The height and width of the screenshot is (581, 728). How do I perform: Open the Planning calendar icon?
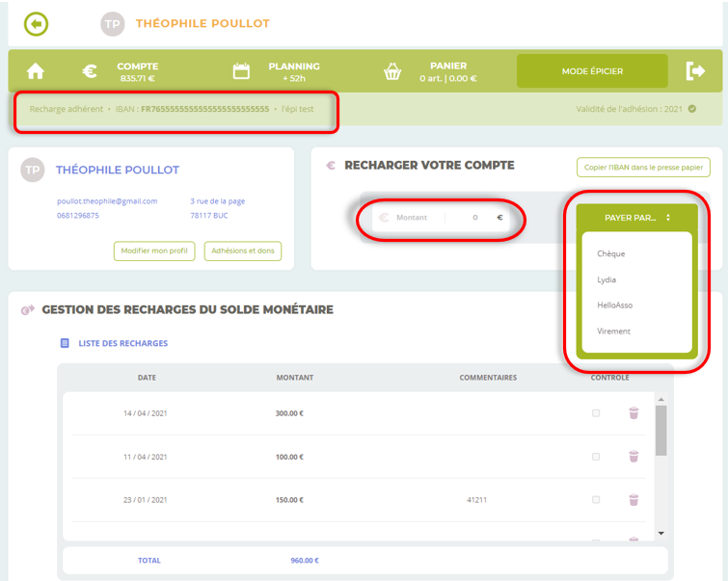(x=241, y=71)
